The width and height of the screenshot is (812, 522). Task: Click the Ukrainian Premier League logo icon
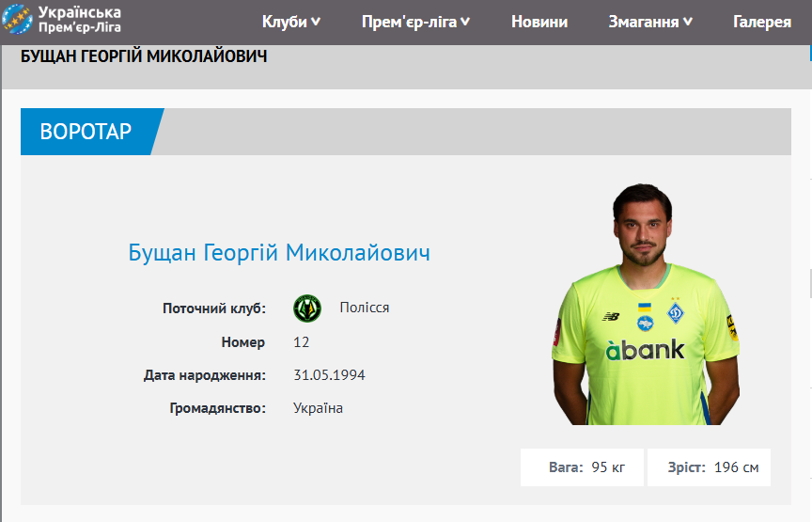[x=17, y=19]
